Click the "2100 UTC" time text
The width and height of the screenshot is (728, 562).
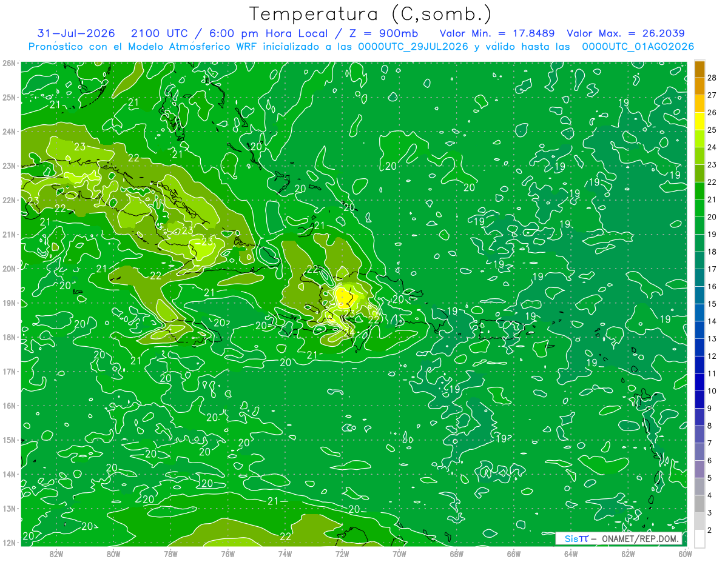pos(160,33)
